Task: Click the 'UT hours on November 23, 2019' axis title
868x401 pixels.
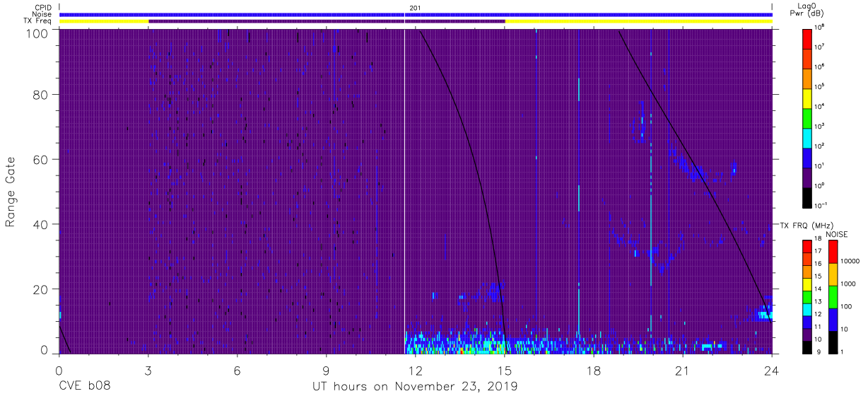Action: pyautogui.click(x=415, y=387)
